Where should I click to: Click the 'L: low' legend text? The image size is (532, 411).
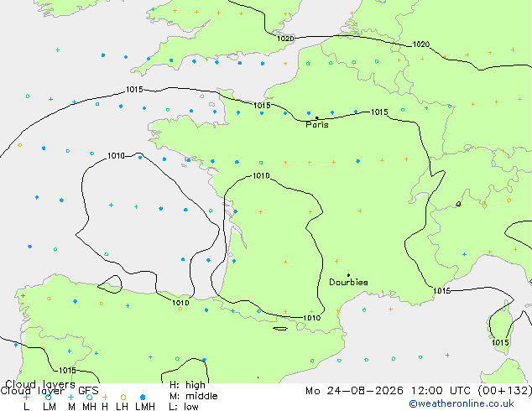coord(184,407)
